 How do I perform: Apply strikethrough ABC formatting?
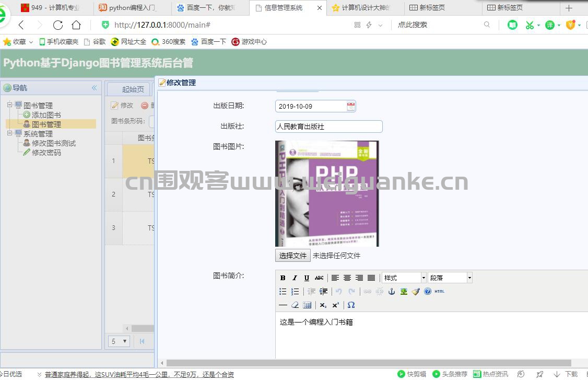[319, 278]
